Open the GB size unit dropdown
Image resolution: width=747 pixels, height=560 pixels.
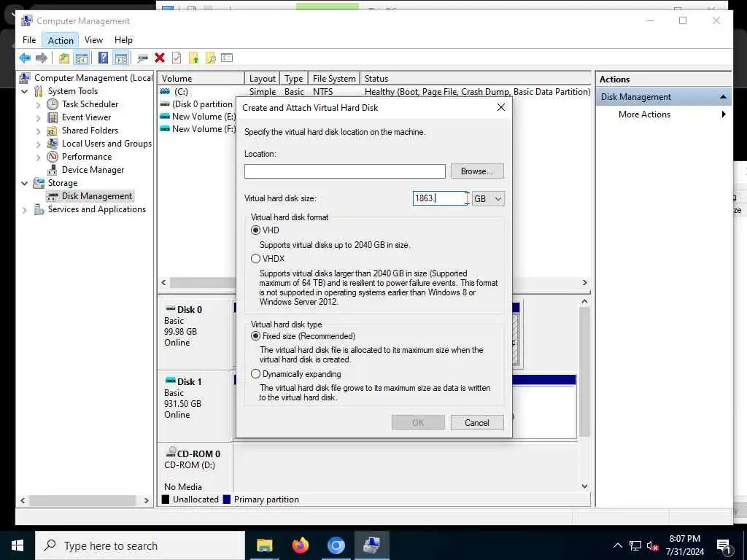(x=488, y=198)
